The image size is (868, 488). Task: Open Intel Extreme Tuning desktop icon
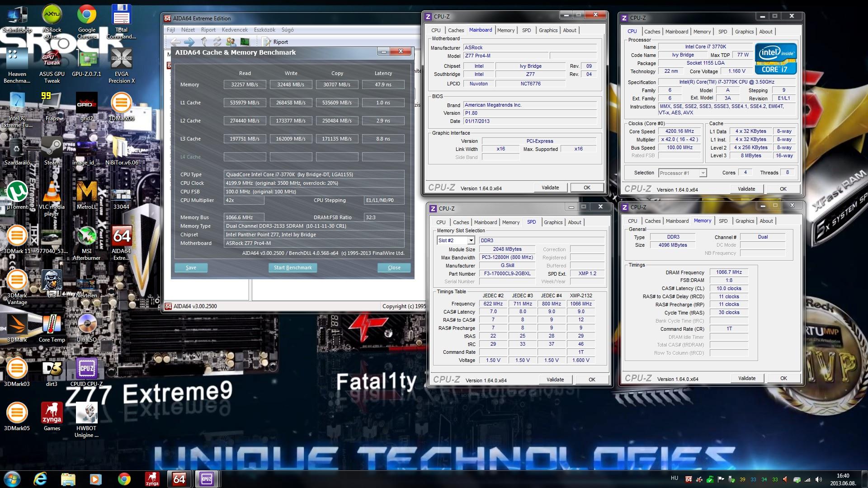click(17, 110)
